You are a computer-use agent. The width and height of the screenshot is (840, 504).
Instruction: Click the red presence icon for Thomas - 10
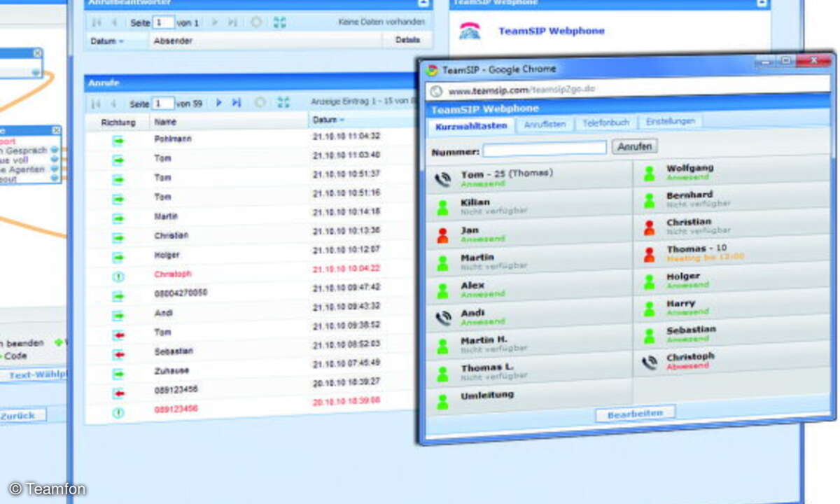click(x=650, y=254)
